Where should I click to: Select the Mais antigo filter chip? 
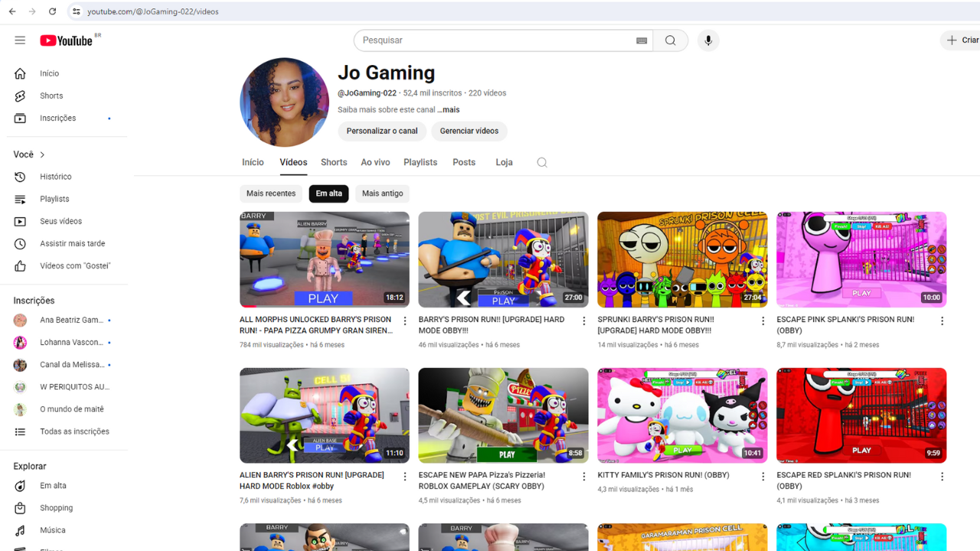click(383, 194)
